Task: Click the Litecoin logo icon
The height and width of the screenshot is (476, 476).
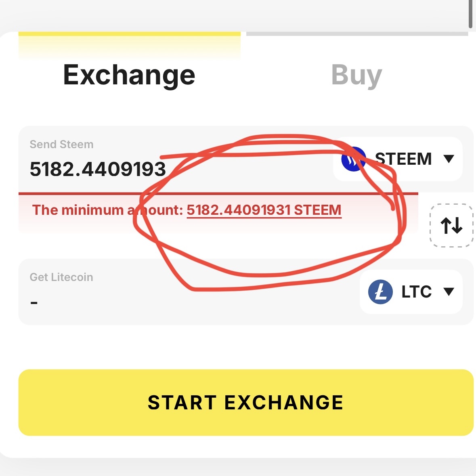Action: (x=380, y=292)
